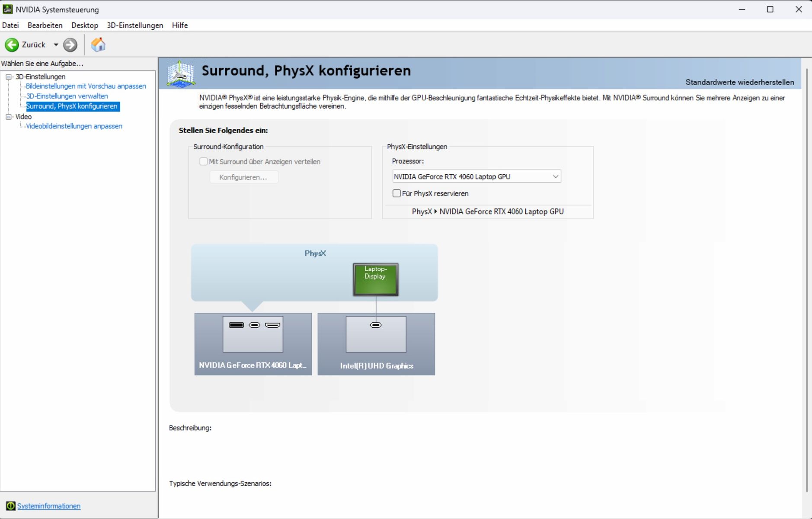
Task: Click the Wählen Sie eine Aufgabe... label
Action: click(x=42, y=64)
